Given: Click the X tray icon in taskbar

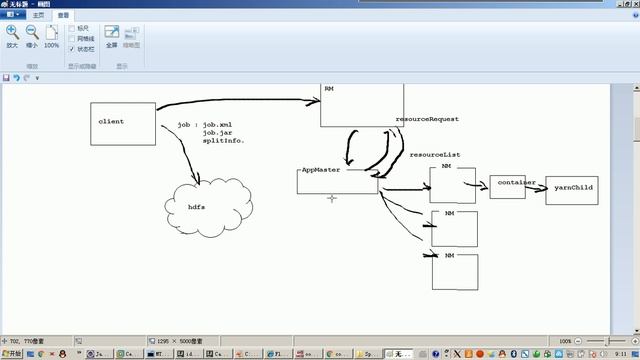Looking at the screenshot, I should (x=457, y=354).
